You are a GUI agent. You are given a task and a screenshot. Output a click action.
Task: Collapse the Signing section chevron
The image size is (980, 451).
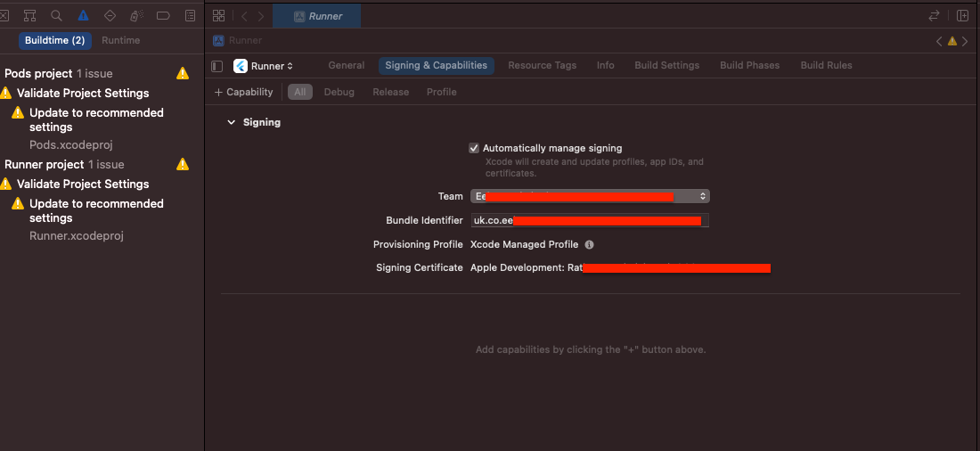[232, 123]
